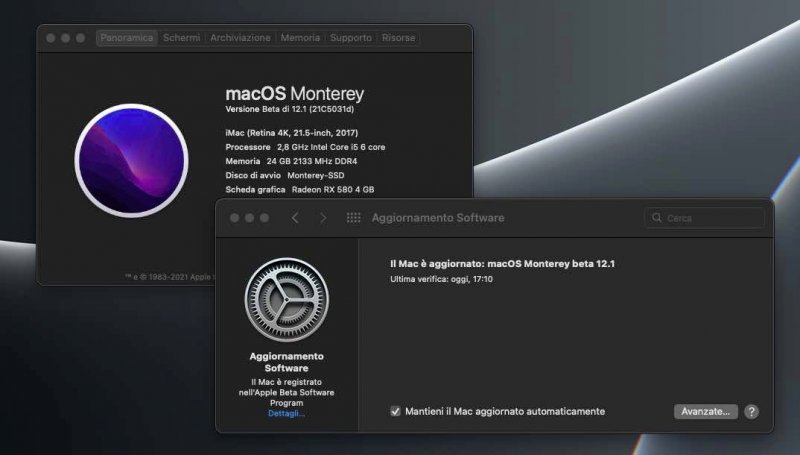Click the 1983-2021 Apple copyright text
Screen dimensions: 800x455
(x=170, y=277)
